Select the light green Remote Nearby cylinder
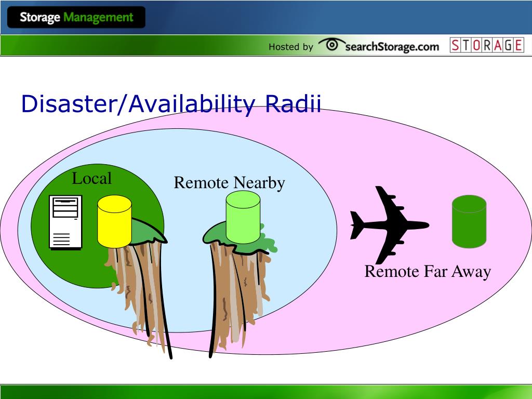This screenshot has height=399, width=532. click(243, 217)
